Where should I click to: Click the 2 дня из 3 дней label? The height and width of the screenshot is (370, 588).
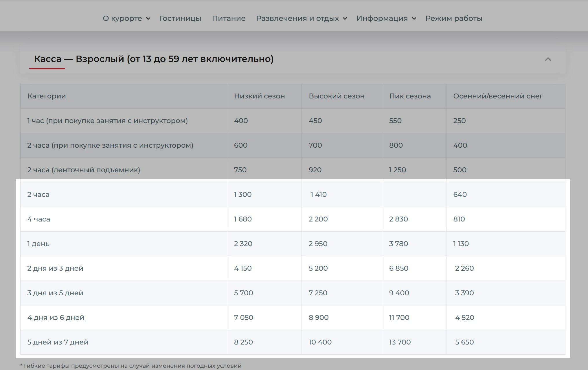coord(55,268)
